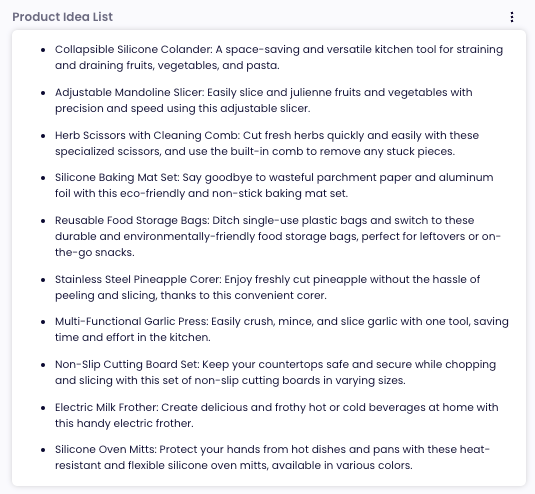Click the bullet beside Silicone Oven Mitts
535x494 pixels.
tap(43, 450)
